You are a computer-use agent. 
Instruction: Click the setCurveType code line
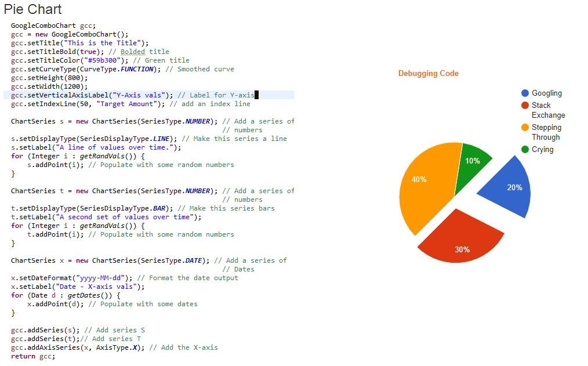click(122, 69)
